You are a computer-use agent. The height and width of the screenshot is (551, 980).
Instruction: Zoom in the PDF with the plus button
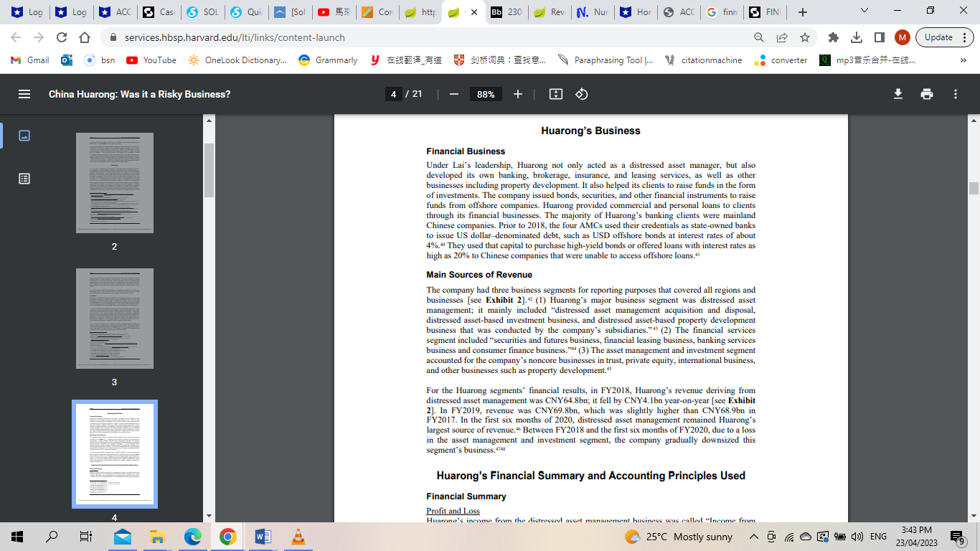pos(518,94)
